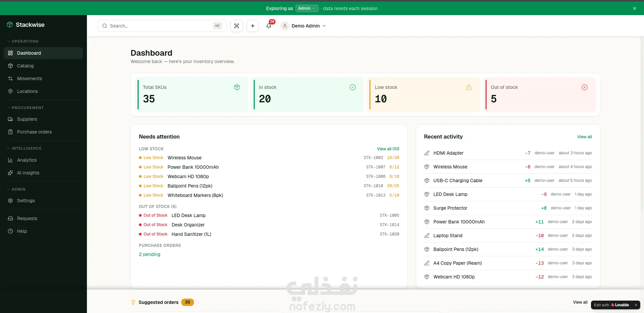This screenshot has width=644, height=313.
Task: Open the 2 pending purchase orders link
Action: click(x=150, y=254)
